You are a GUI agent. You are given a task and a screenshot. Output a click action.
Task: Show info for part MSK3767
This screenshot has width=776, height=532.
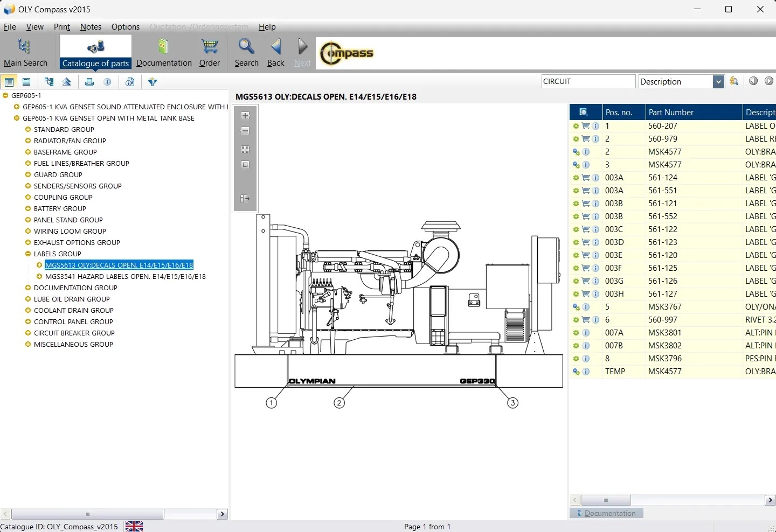(x=586, y=307)
